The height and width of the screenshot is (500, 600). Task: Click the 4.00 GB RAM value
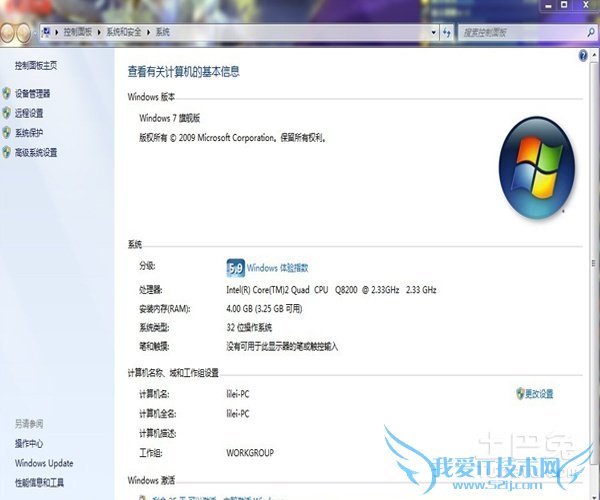click(264, 309)
